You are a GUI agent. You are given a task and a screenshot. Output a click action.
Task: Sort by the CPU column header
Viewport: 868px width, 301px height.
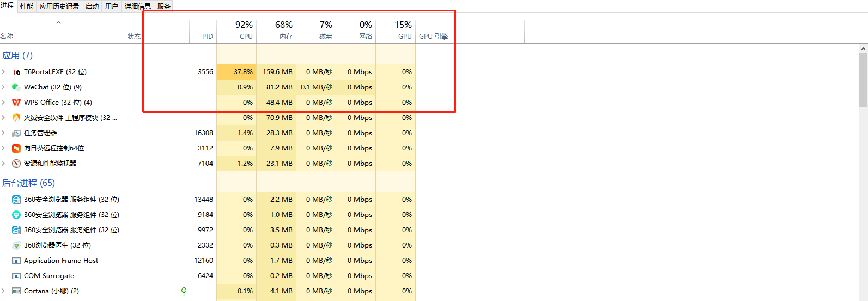(x=236, y=32)
